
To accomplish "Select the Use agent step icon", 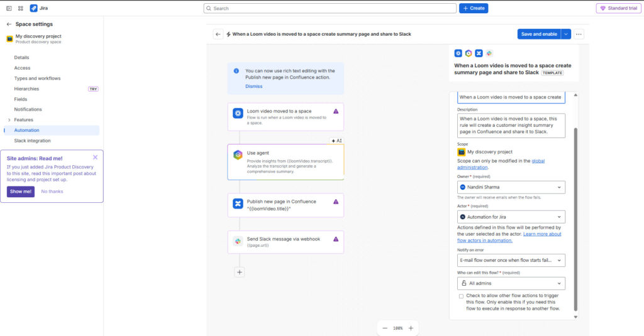I will point(238,155).
